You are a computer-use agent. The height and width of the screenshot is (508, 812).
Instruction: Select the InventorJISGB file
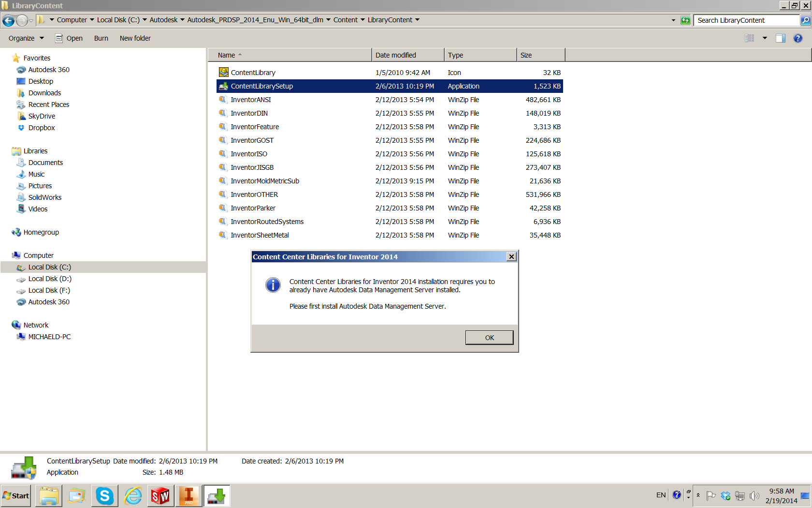point(390,167)
